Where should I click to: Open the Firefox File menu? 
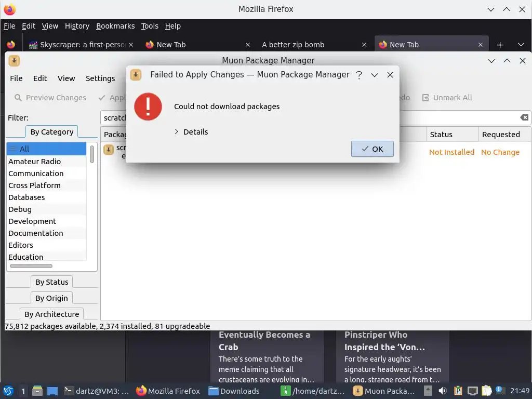point(9,26)
